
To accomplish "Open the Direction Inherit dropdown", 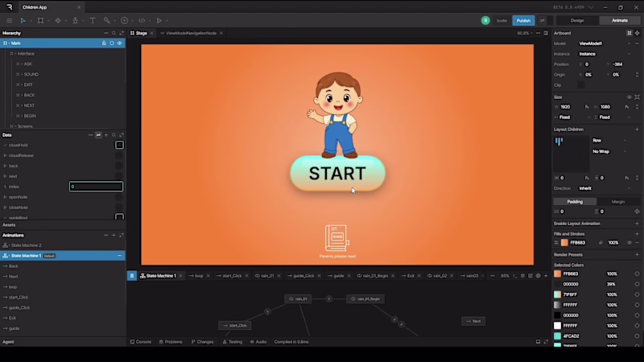I will point(604,188).
